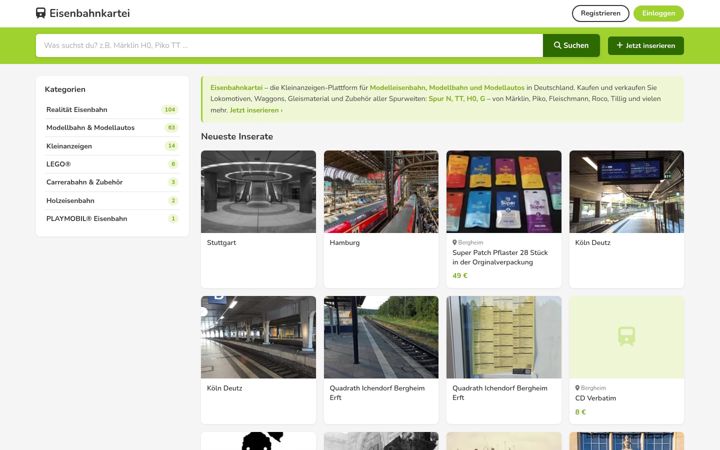The image size is (720, 450).
Task: Click the Einloggen button
Action: click(x=658, y=13)
